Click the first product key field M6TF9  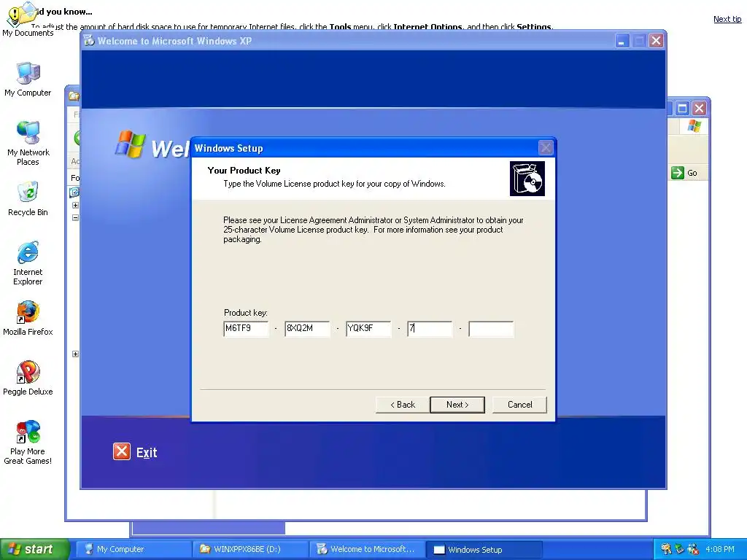[x=246, y=329]
